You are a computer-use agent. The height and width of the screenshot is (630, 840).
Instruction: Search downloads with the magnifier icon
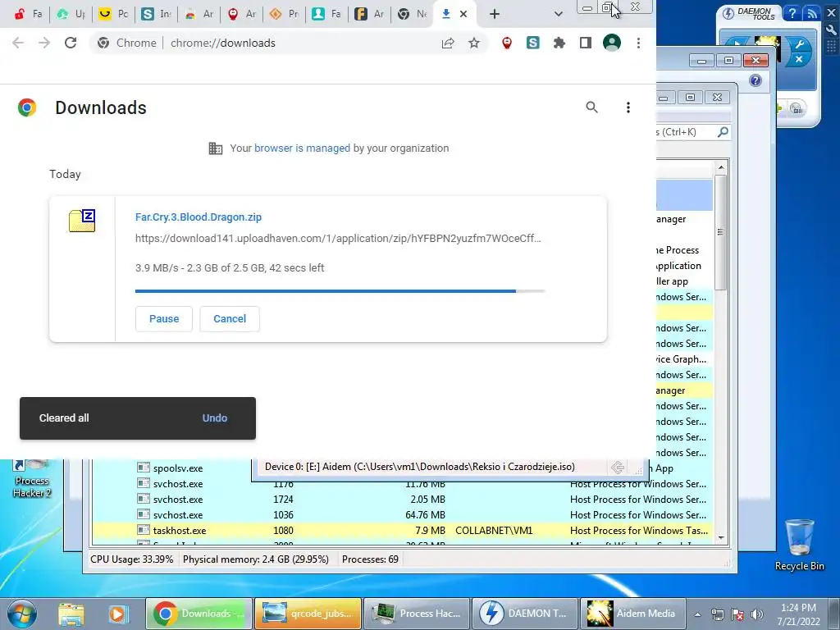(x=591, y=107)
